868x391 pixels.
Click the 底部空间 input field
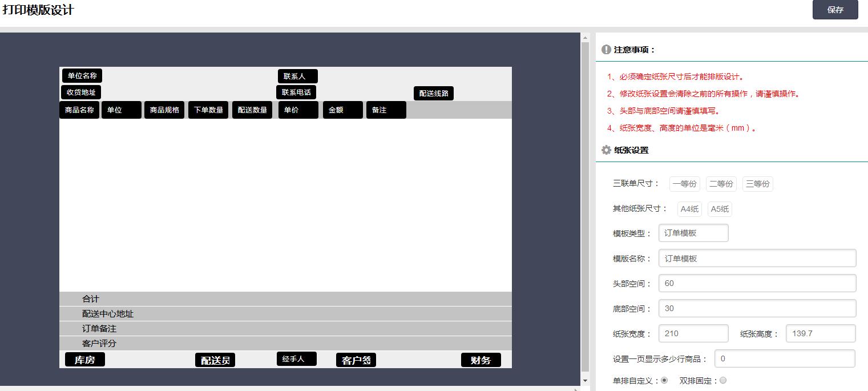[x=757, y=308]
